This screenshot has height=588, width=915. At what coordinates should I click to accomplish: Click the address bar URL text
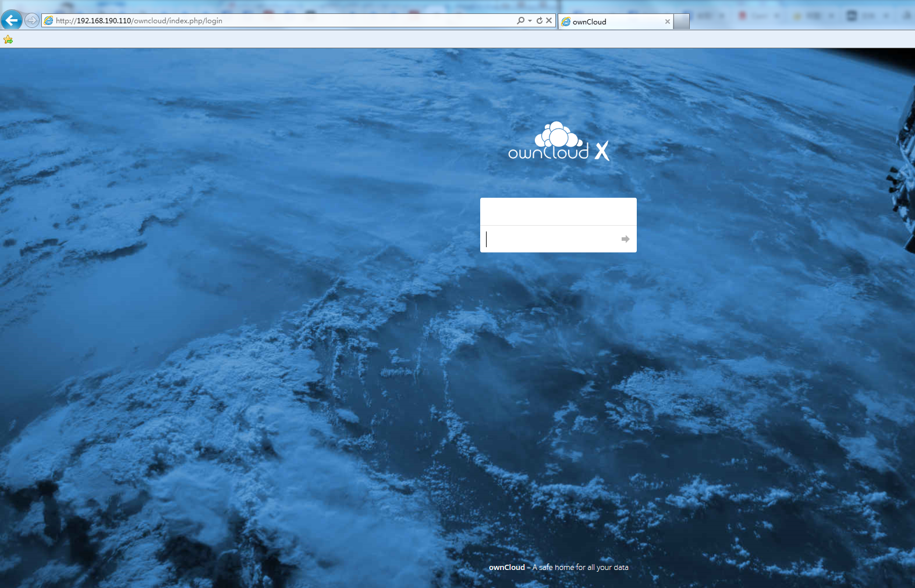[x=139, y=21]
